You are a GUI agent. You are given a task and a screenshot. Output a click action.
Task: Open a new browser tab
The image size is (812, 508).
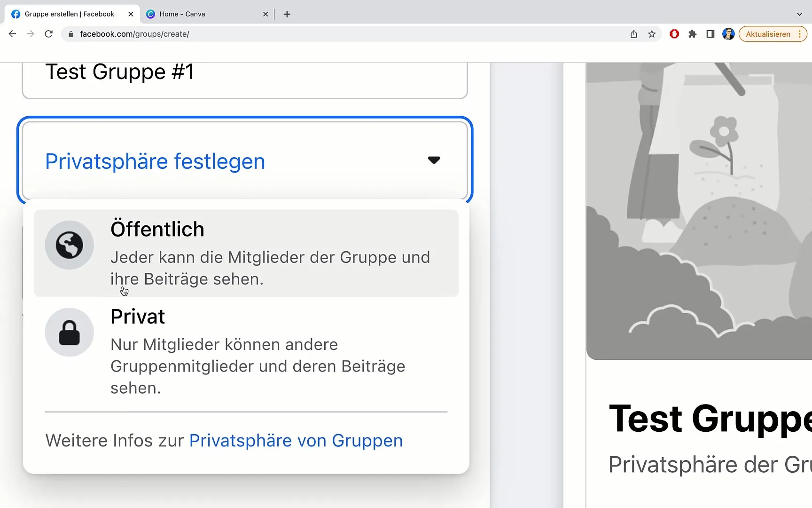(287, 14)
